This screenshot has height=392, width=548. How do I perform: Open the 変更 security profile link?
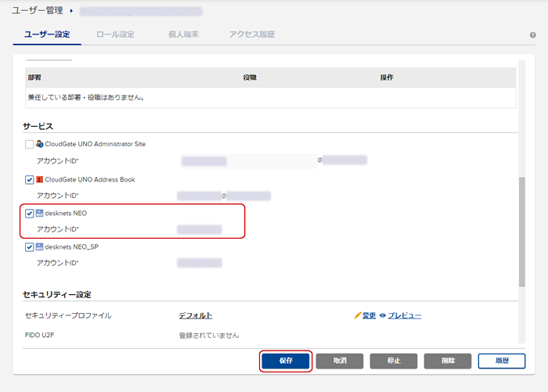pyautogui.click(x=369, y=315)
